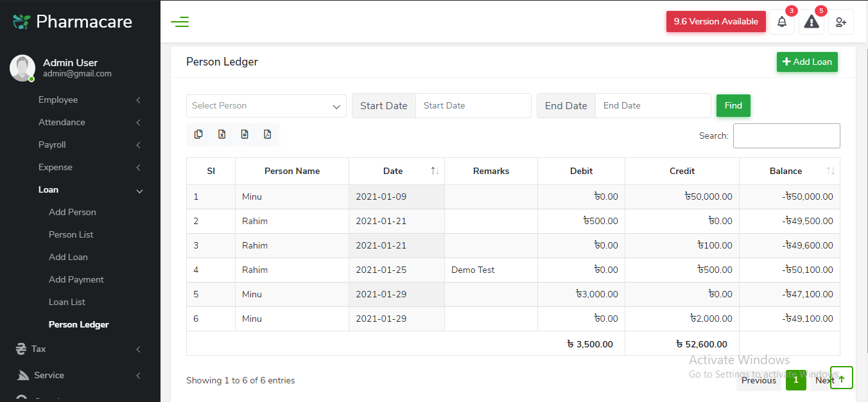Open the Select Person dropdown

266,105
